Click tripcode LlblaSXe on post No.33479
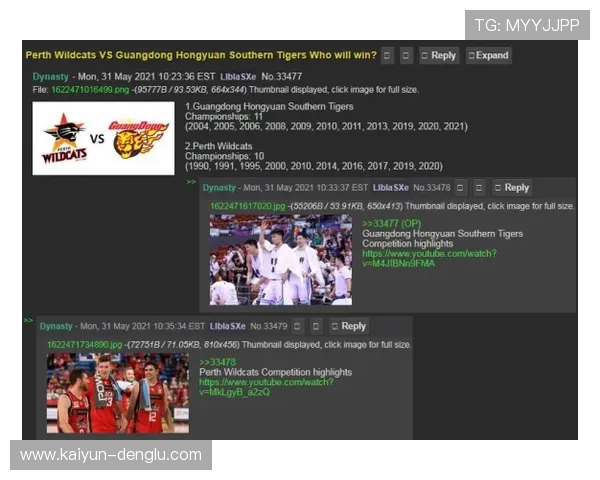The height and width of the screenshot is (480, 600). click(228, 326)
